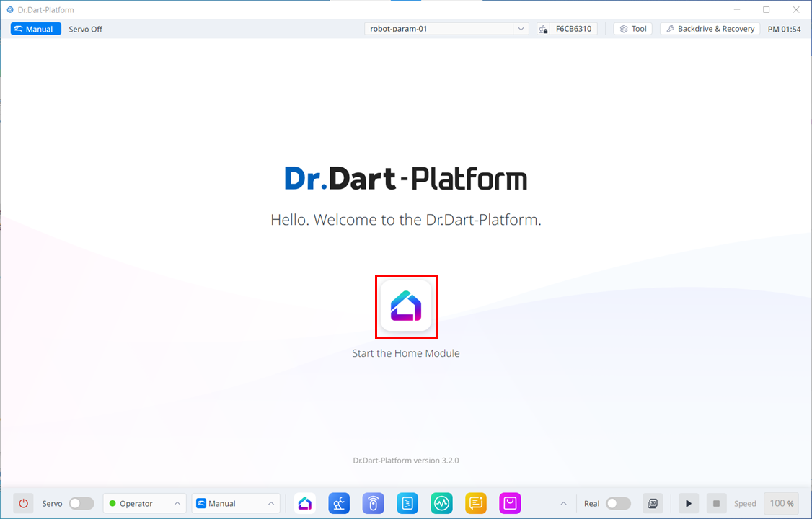Open the yellow message log module

tap(476, 503)
